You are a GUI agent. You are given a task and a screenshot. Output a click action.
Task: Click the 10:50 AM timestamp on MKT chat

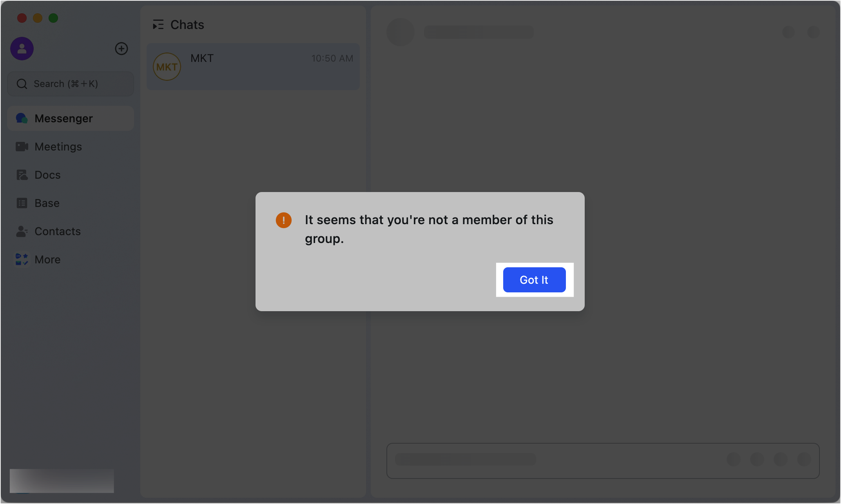[332, 58]
